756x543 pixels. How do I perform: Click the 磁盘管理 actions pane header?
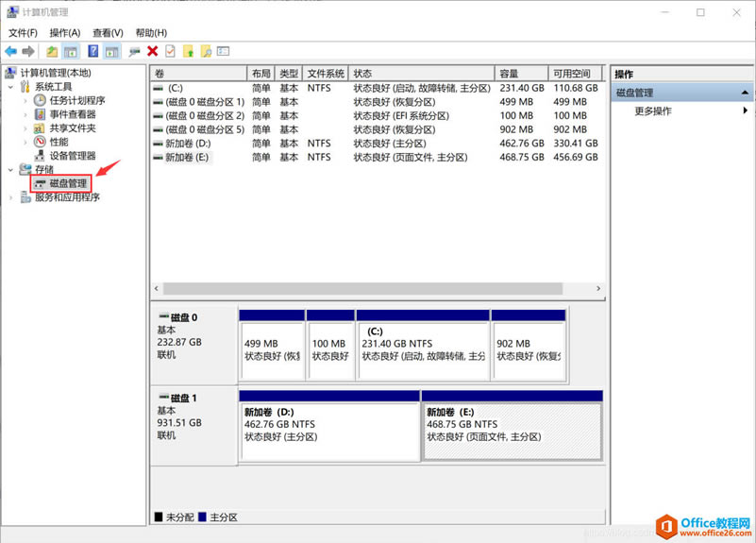682,93
